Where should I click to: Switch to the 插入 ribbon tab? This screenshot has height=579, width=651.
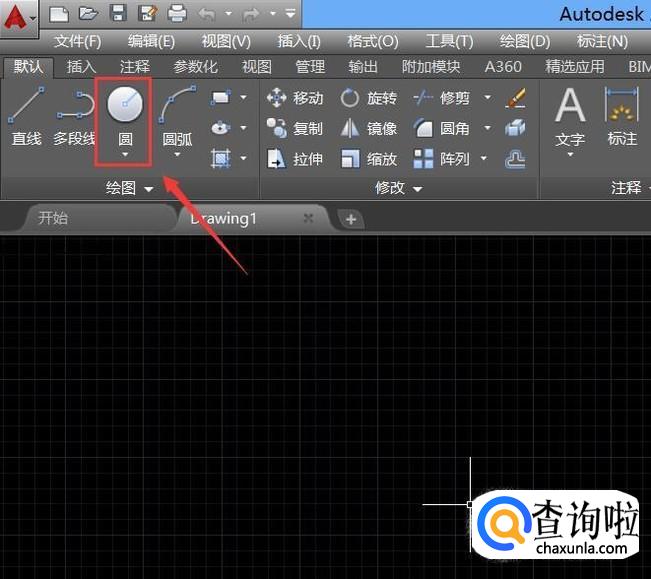click(81, 67)
